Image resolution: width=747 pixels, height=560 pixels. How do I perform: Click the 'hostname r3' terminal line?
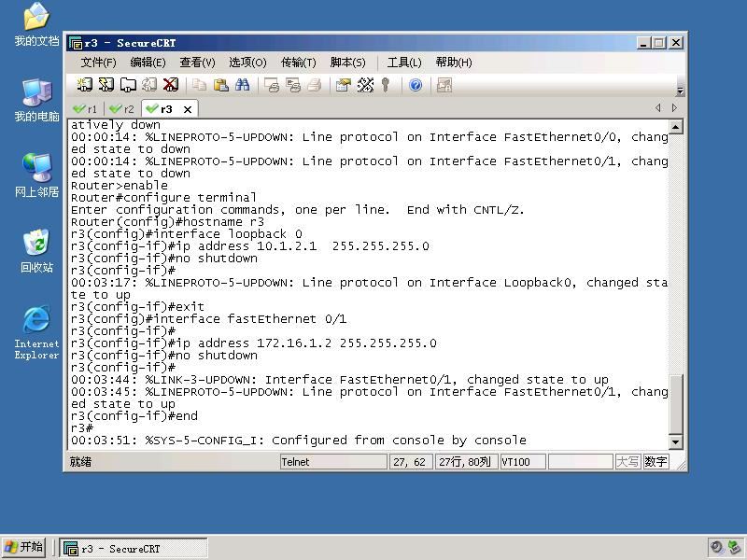(x=167, y=222)
